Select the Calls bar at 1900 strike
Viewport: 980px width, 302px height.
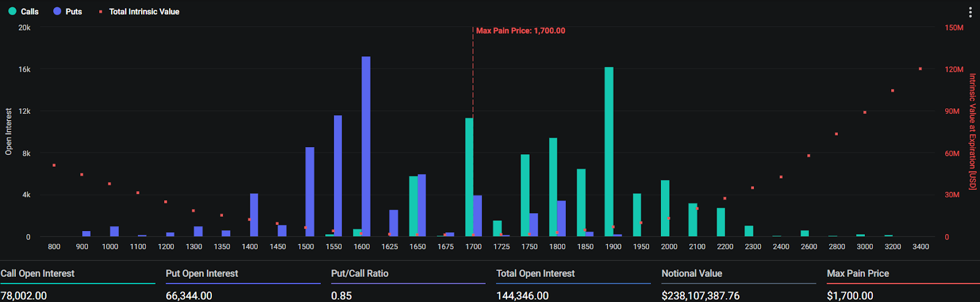[x=609, y=152]
